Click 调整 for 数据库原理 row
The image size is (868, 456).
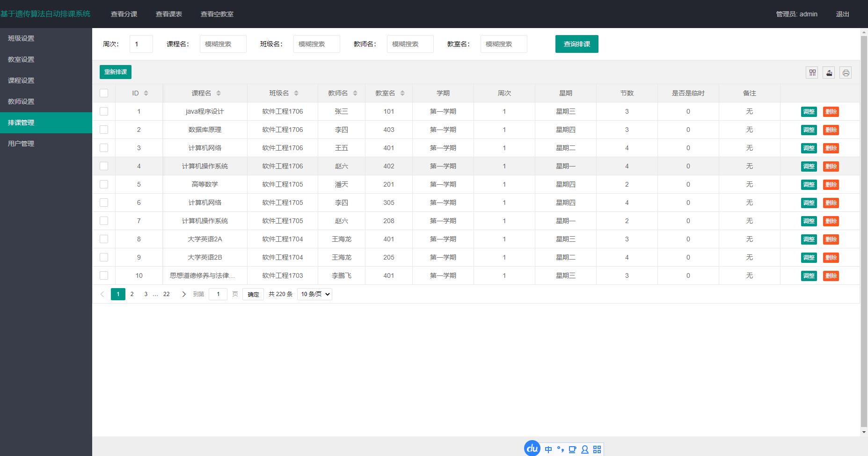[809, 130]
